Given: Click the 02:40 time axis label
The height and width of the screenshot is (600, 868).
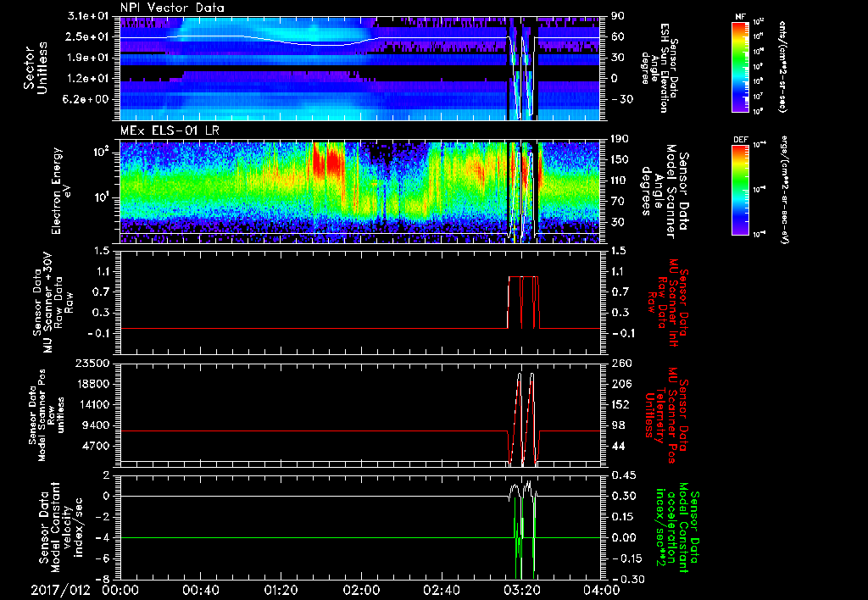Looking at the screenshot, I should [x=441, y=589].
